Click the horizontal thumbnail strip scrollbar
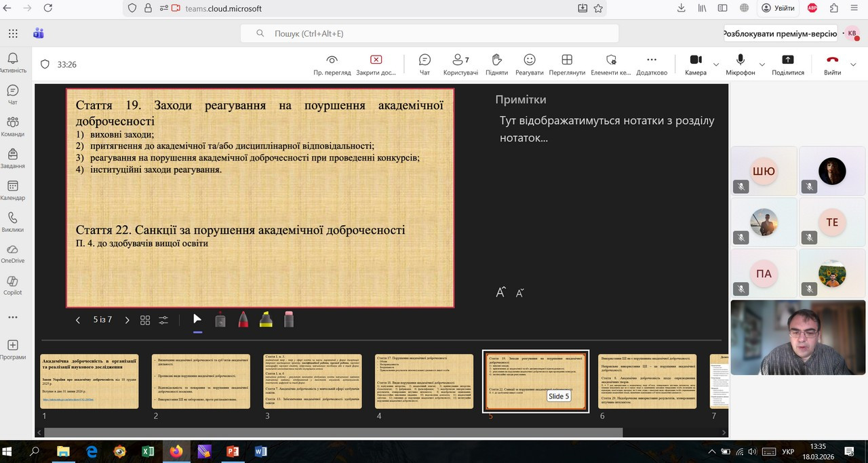Viewport: 868px width, 463px height. click(x=332, y=432)
